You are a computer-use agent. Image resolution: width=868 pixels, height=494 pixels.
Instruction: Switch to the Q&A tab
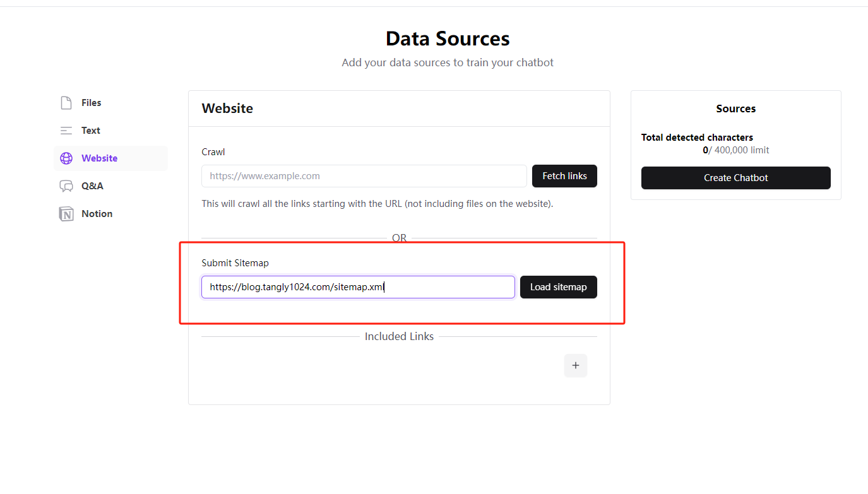pos(110,186)
